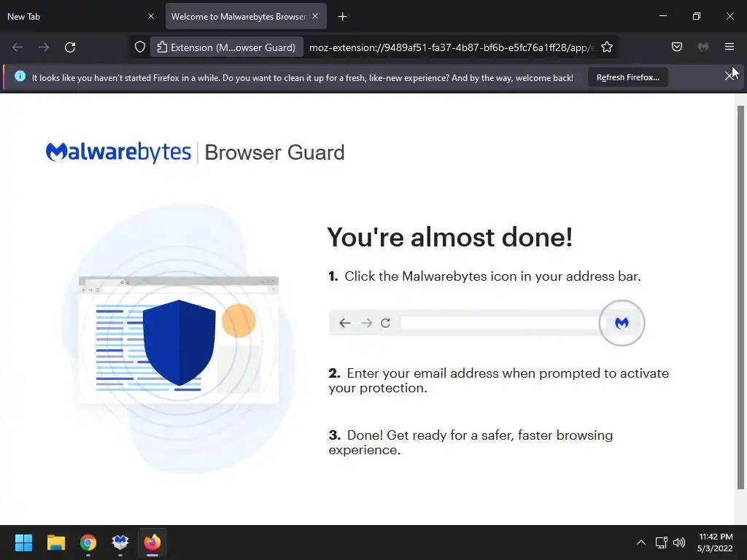Close the Welcome to Malwarebytes tab
Screen dimensions: 747x560
[x=315, y=16]
